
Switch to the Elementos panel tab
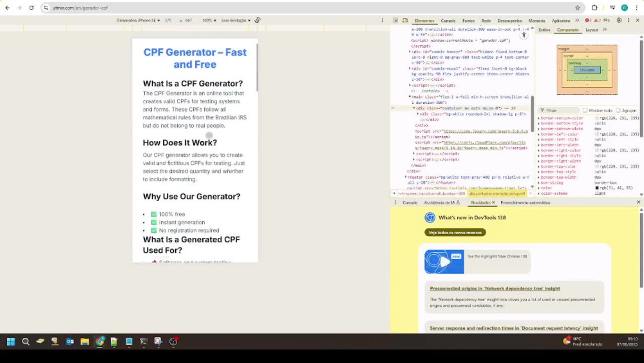(x=424, y=21)
